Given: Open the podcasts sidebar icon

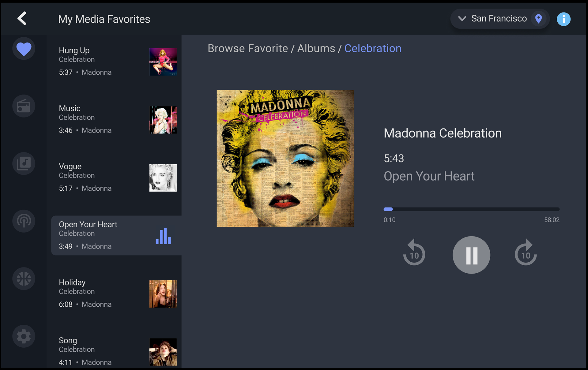Looking at the screenshot, I should tap(24, 221).
